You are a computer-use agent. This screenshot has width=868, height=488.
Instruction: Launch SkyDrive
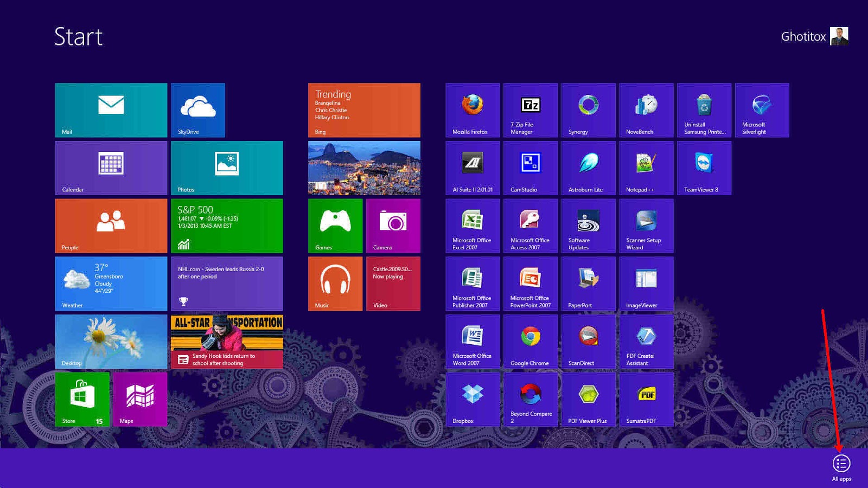point(198,110)
